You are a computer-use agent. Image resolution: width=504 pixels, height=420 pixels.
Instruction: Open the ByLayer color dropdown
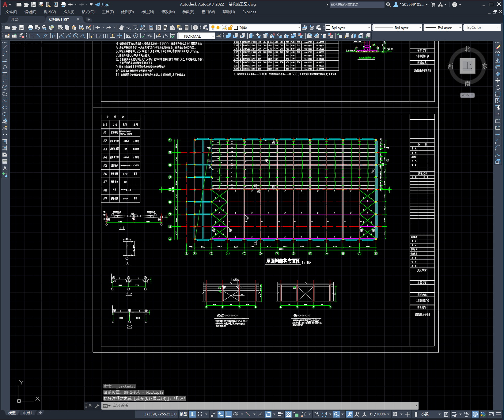click(369, 28)
